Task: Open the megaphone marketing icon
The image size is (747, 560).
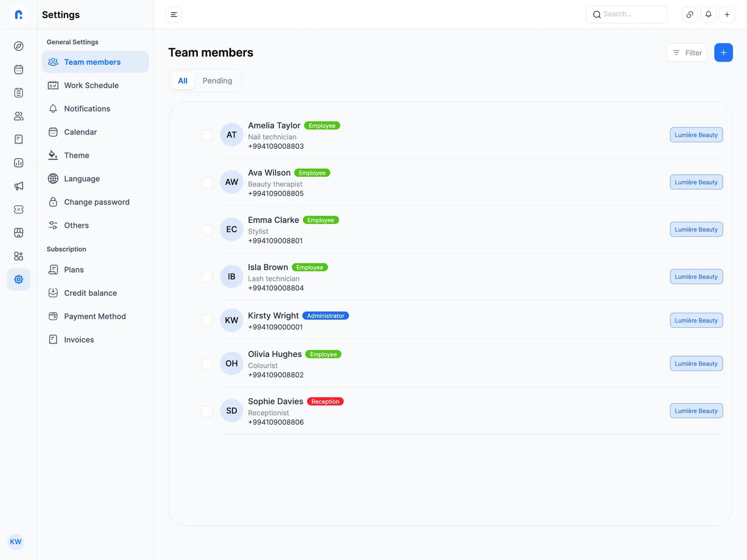Action: click(19, 186)
